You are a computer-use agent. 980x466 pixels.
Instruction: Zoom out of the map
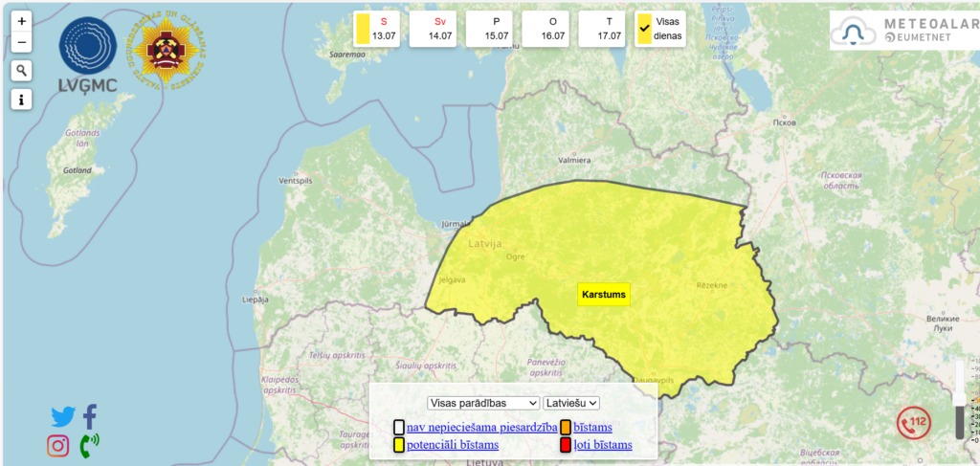[22, 42]
